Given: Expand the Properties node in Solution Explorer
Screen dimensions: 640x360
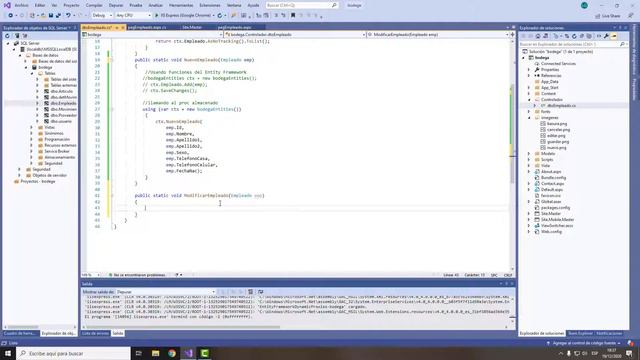Looking at the screenshot, I should click(529, 70).
